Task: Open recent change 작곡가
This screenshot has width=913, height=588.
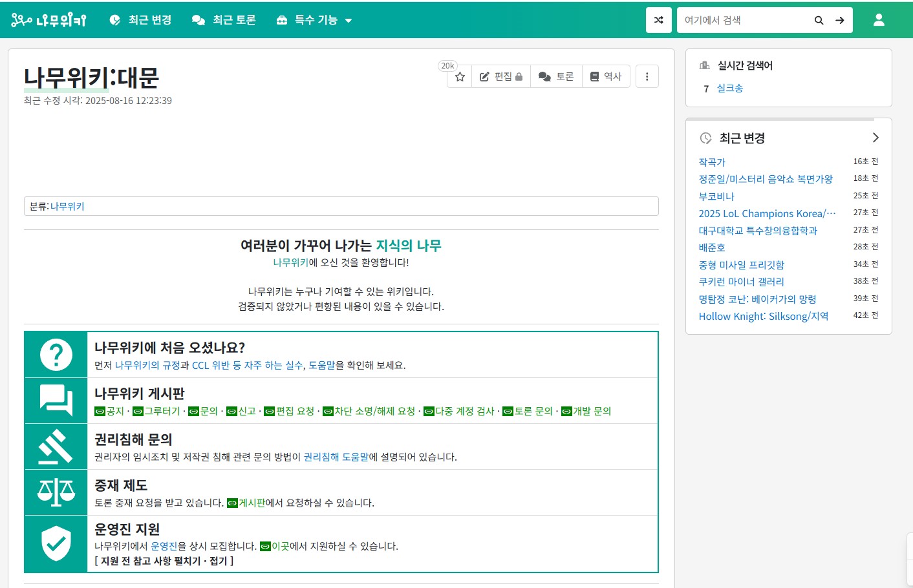Action: 712,162
